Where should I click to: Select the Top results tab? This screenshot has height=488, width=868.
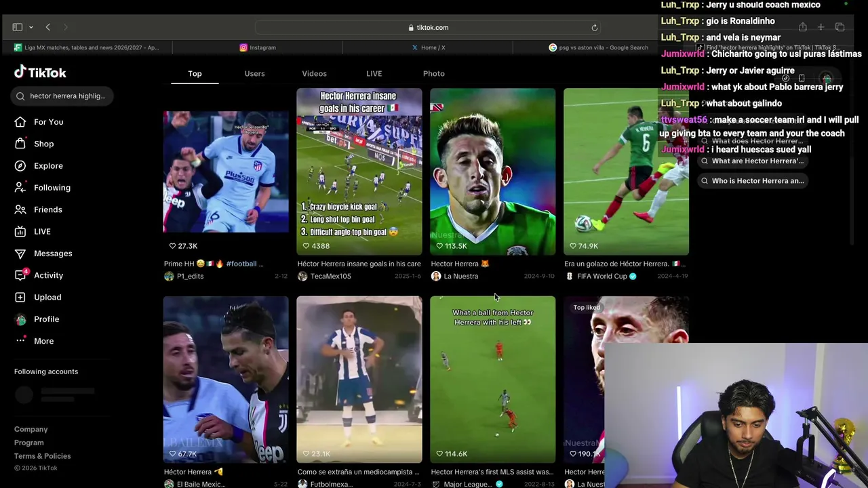click(x=195, y=74)
